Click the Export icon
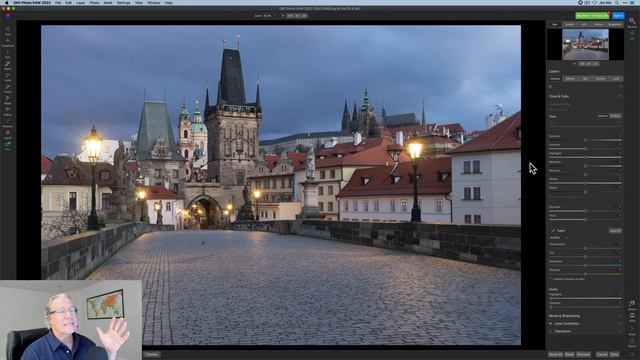The width and height of the screenshot is (640, 360). pos(632,343)
